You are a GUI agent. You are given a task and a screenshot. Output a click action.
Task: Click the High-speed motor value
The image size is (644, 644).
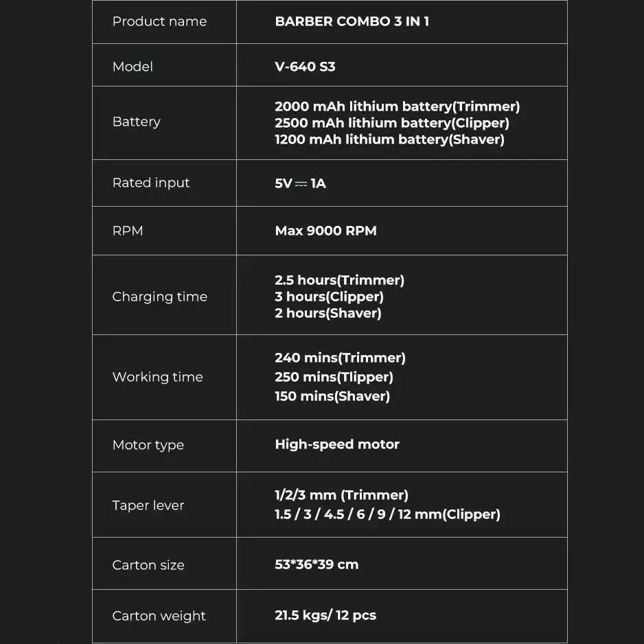pyautogui.click(x=337, y=444)
